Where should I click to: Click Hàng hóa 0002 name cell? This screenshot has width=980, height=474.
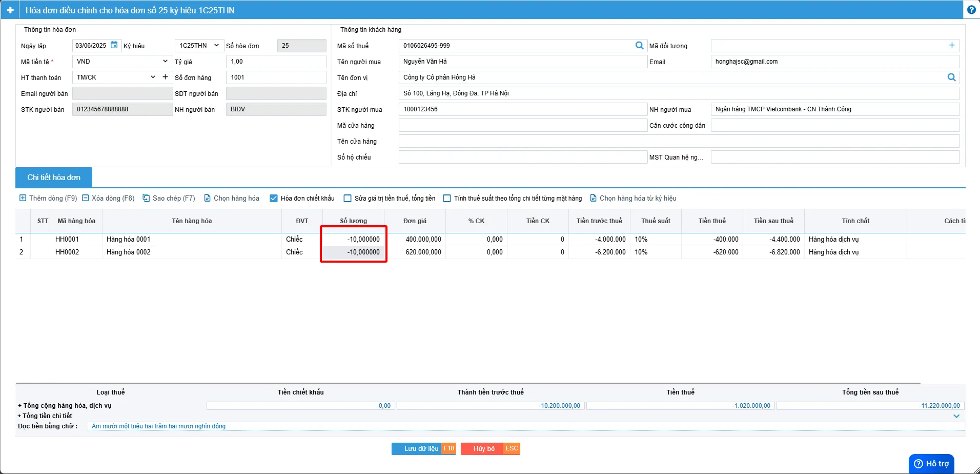click(x=192, y=252)
